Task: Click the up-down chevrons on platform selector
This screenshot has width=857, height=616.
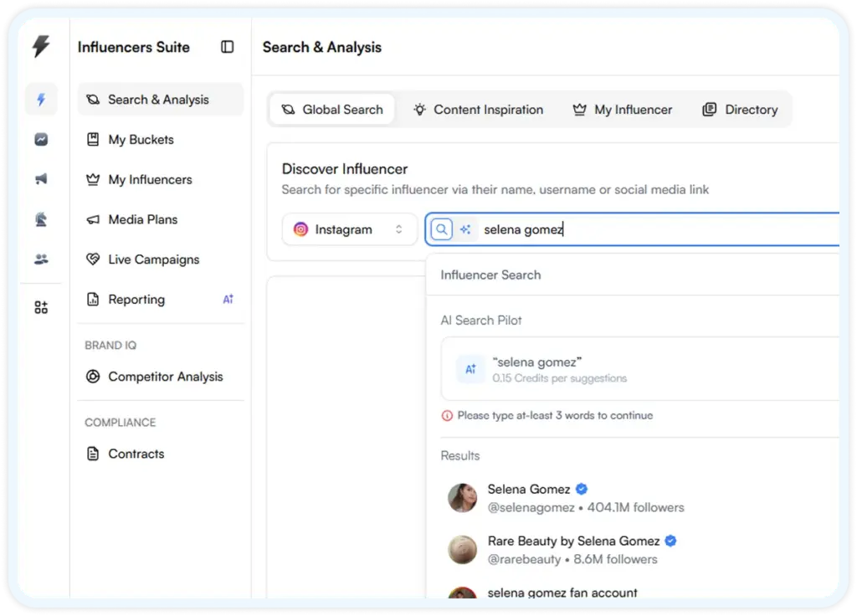Action: (x=399, y=229)
